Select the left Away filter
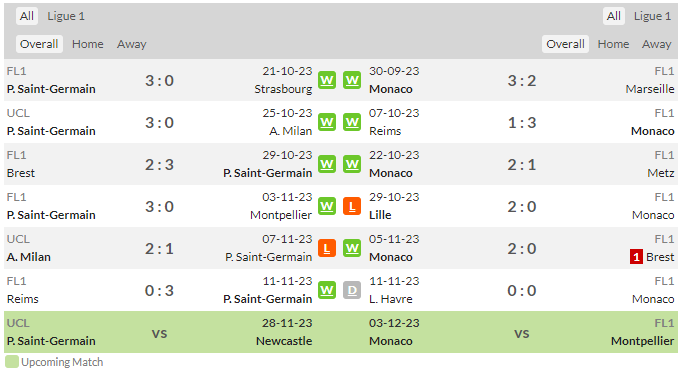This screenshot has width=682, height=383. (x=131, y=44)
